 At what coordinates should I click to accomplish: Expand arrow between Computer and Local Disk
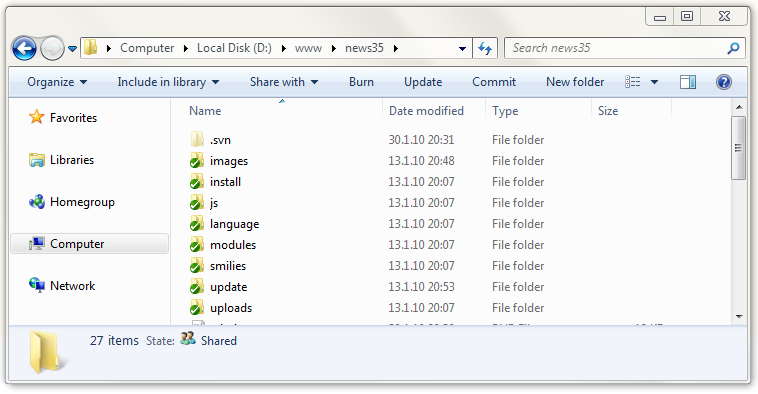[186, 48]
